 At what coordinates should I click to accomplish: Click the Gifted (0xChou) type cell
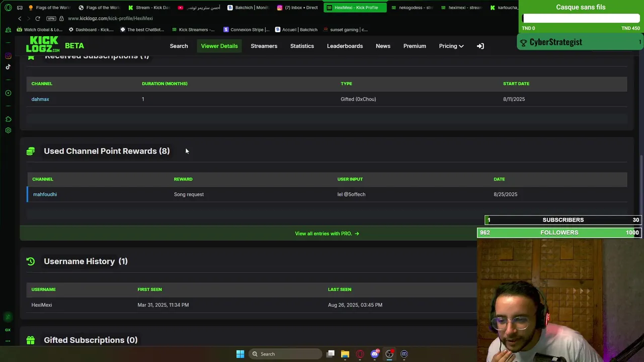pyautogui.click(x=358, y=99)
